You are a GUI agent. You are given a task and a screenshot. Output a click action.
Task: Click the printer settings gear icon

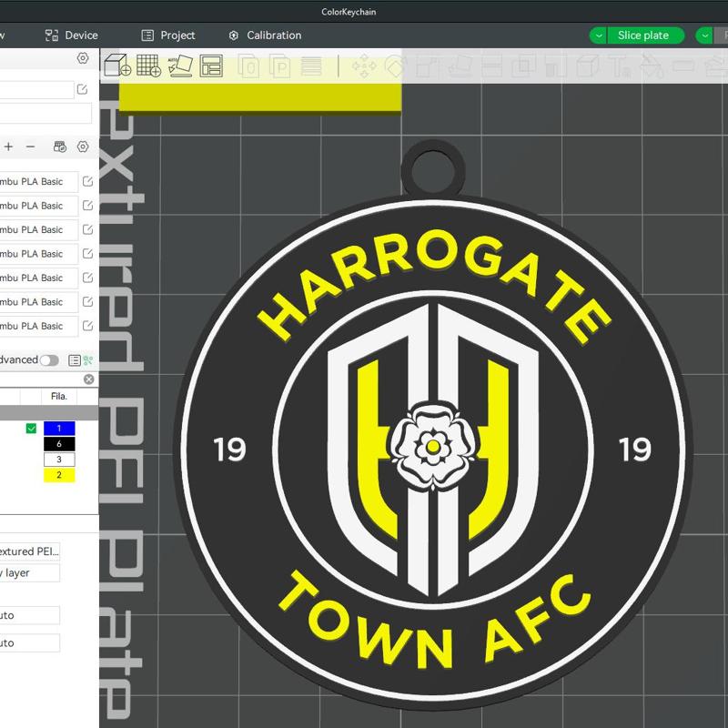pos(83,58)
